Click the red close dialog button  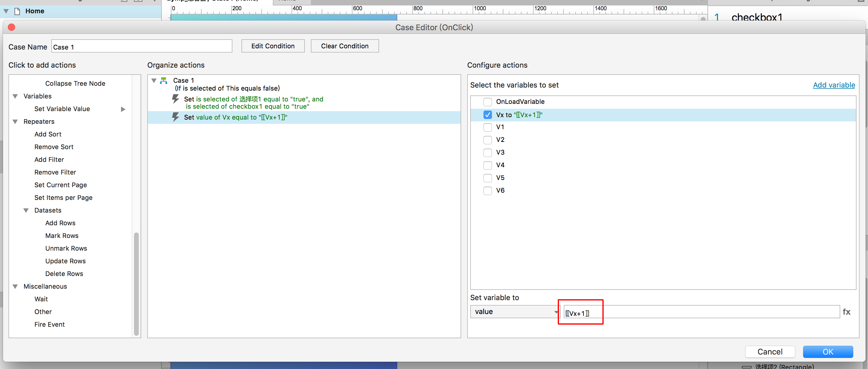pyautogui.click(x=11, y=27)
